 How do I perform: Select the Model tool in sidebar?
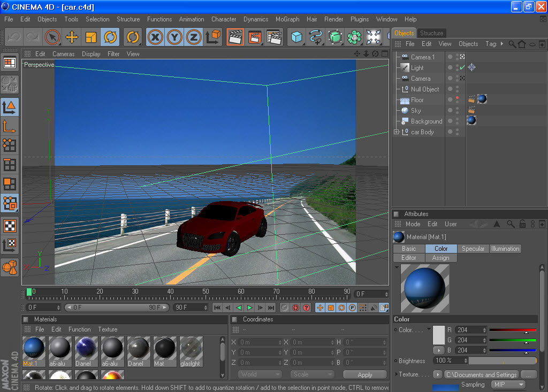click(x=10, y=107)
